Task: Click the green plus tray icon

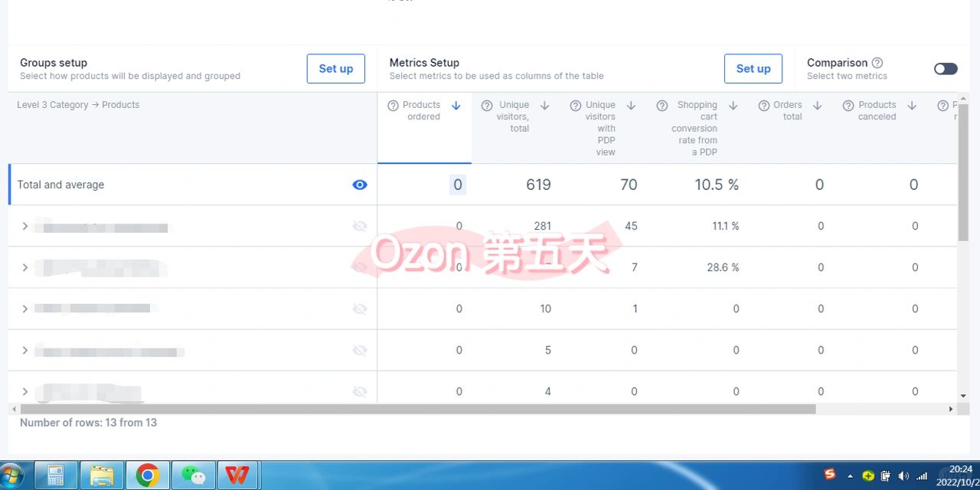Action: (x=868, y=475)
